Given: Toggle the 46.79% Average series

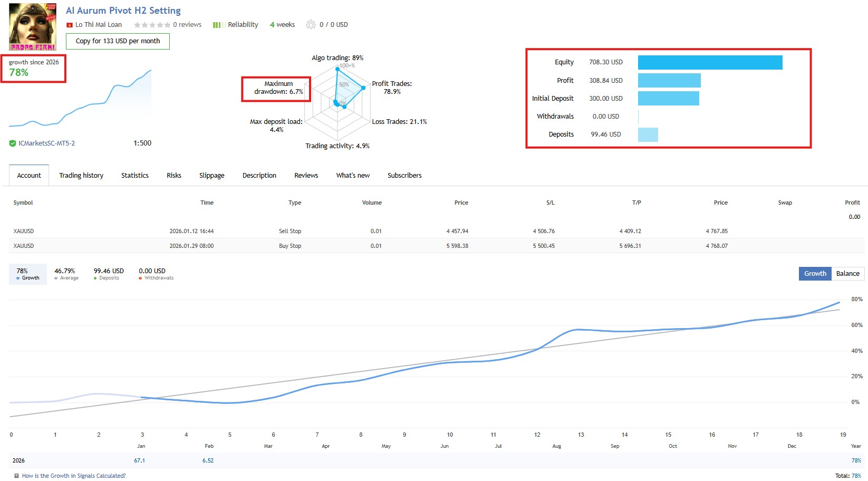Looking at the screenshot, I should click(66, 274).
